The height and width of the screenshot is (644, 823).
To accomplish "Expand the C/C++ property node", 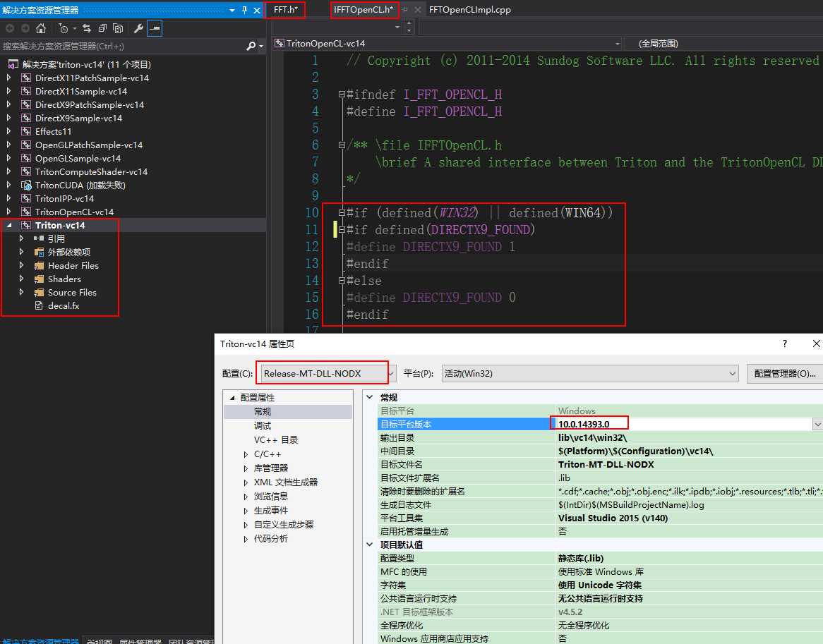I will (246, 454).
